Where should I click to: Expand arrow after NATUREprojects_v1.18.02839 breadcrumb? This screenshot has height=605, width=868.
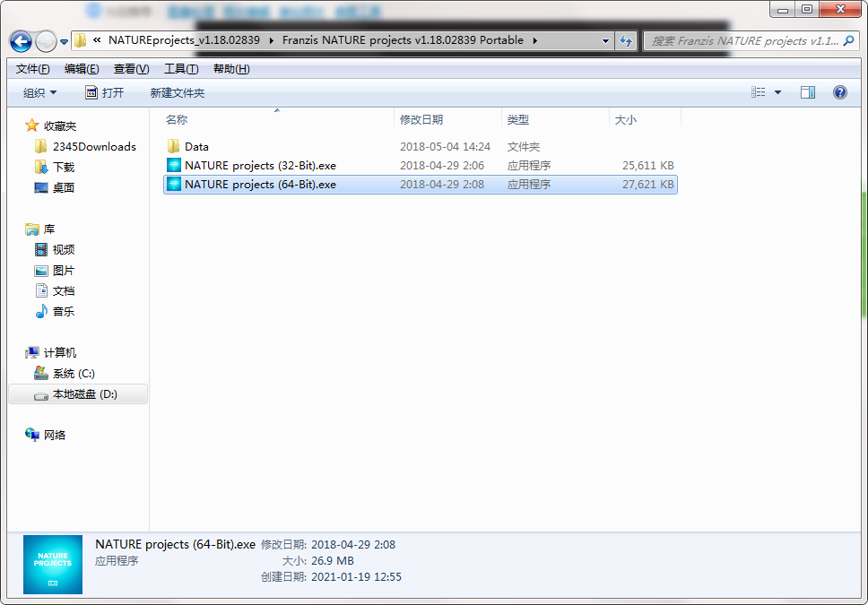pos(271,40)
